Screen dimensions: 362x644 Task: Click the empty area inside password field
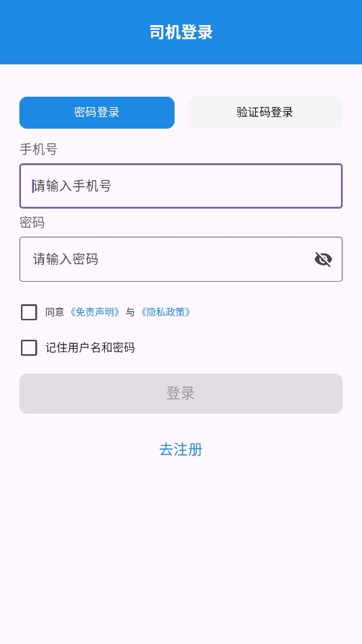coord(205,259)
